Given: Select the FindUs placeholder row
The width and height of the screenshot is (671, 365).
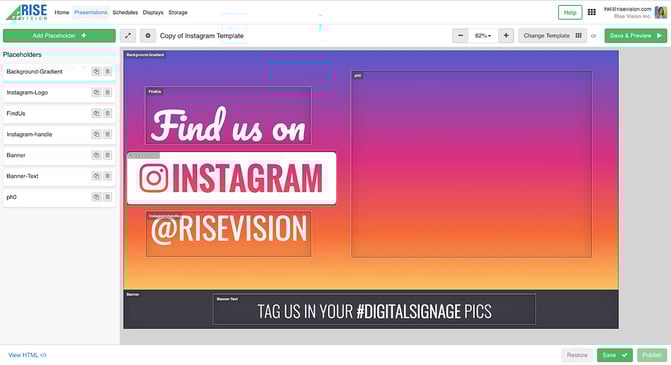Looking at the screenshot, I should click(59, 113).
